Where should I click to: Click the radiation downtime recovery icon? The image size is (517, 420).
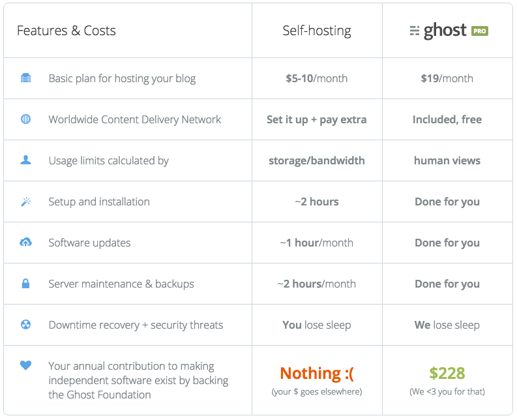[25, 325]
